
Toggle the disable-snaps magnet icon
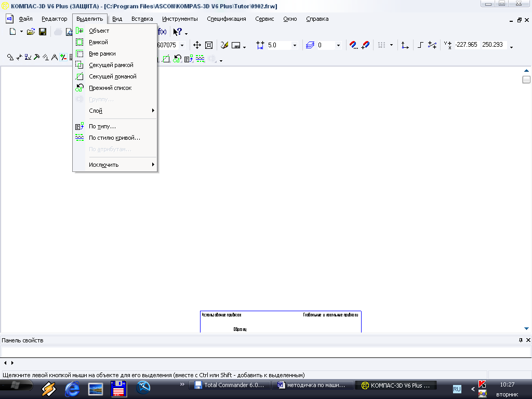tap(365, 45)
